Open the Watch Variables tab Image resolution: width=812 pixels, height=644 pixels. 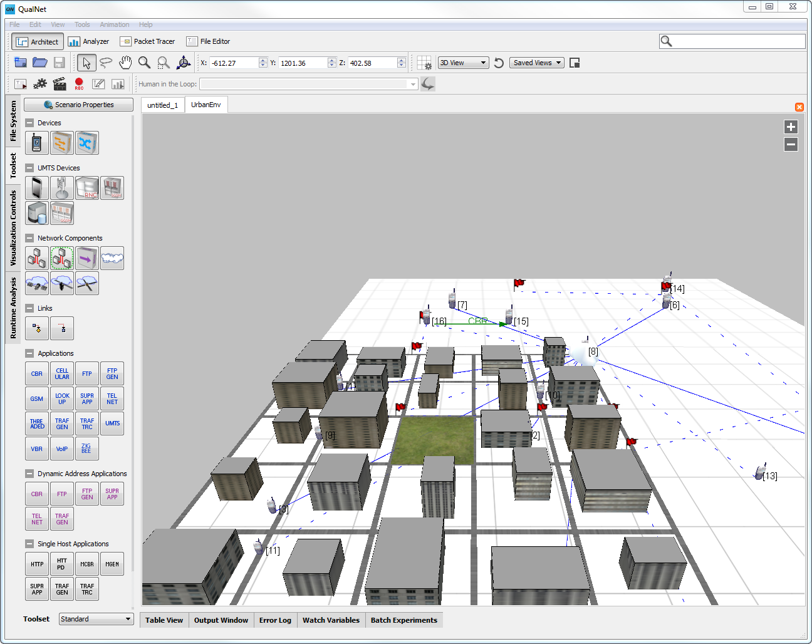(331, 620)
